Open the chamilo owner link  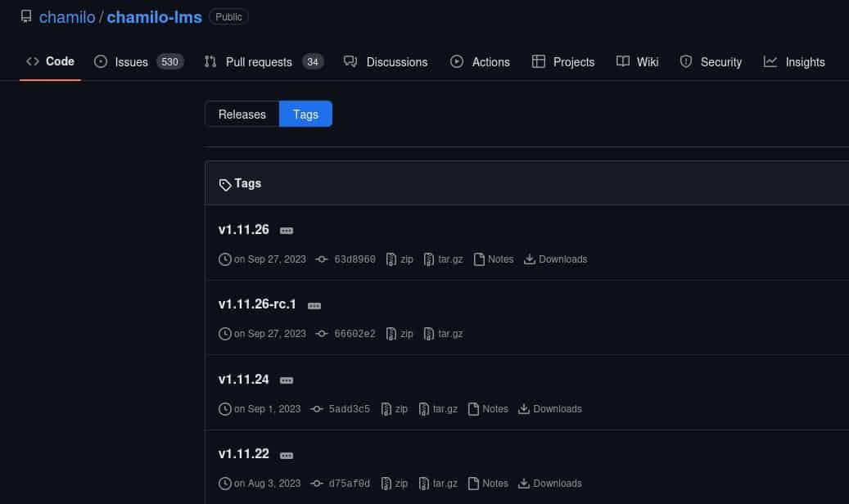(x=67, y=17)
